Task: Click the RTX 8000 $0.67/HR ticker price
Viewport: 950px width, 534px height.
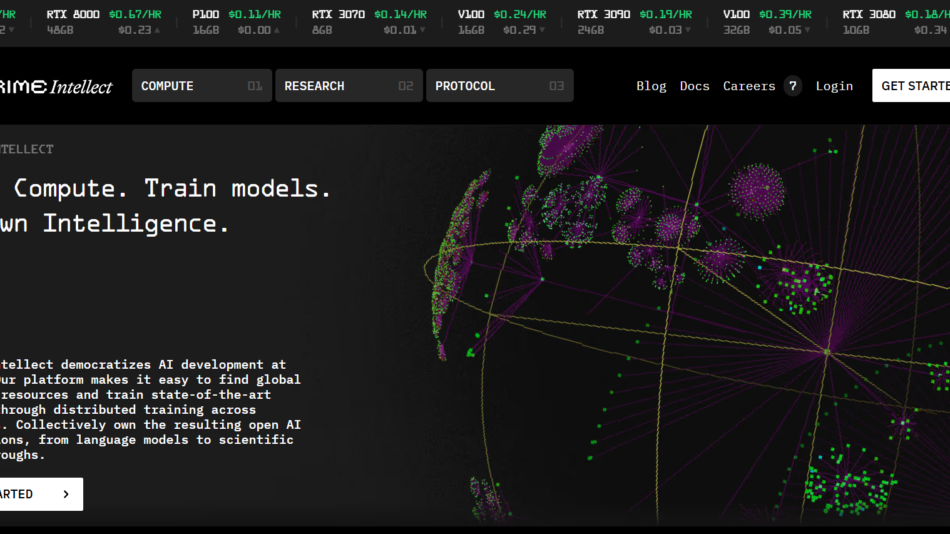Action: click(135, 15)
